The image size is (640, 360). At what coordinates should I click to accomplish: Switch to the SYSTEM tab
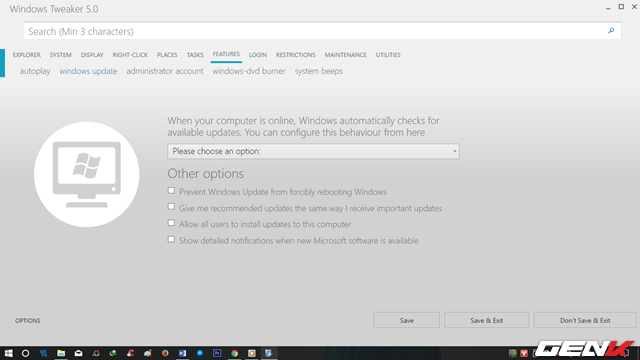(60, 55)
